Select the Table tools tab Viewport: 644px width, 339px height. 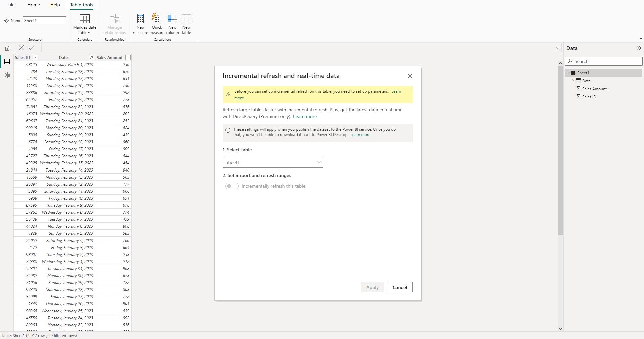tap(82, 5)
